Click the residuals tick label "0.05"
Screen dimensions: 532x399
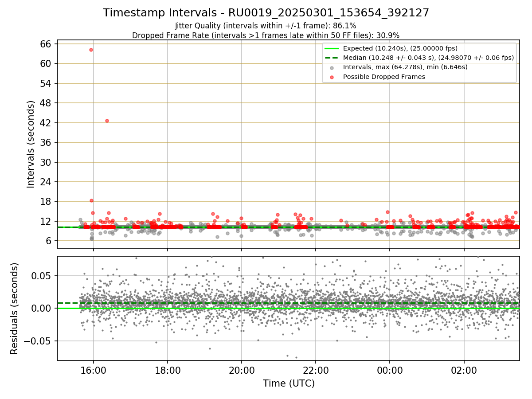pyautogui.click(x=42, y=275)
